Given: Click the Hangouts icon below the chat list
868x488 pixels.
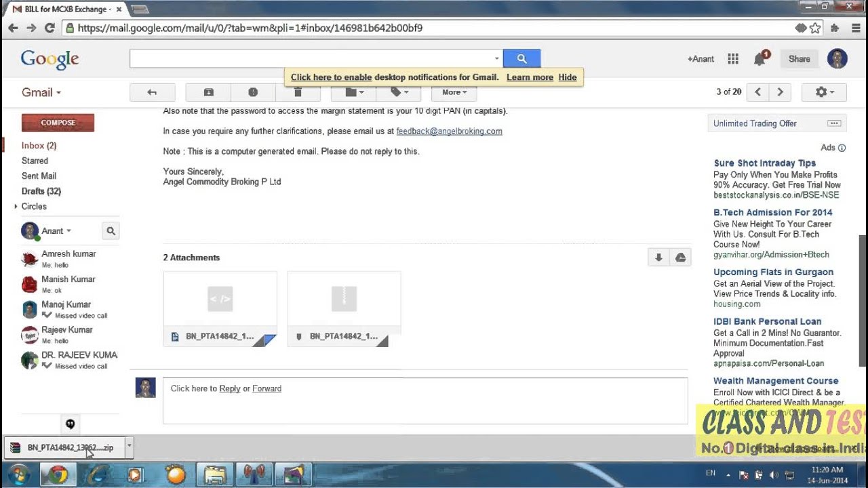Looking at the screenshot, I should (70, 424).
